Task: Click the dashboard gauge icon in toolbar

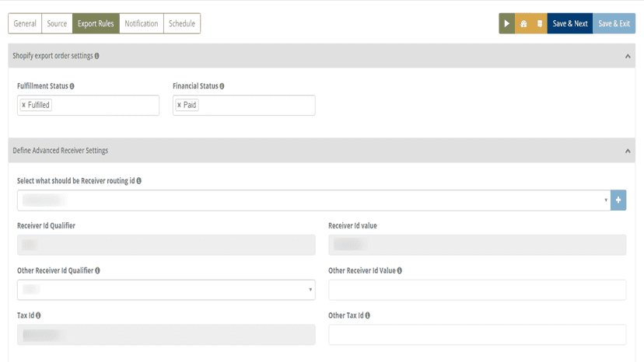Action: point(523,23)
